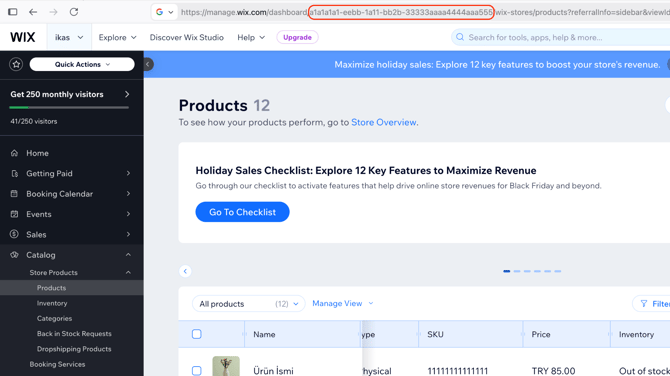Tick the select-all products checkbox
670x376 pixels.
(x=197, y=334)
